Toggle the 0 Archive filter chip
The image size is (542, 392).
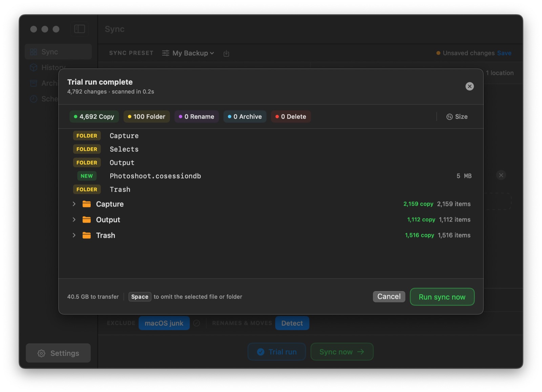point(245,117)
